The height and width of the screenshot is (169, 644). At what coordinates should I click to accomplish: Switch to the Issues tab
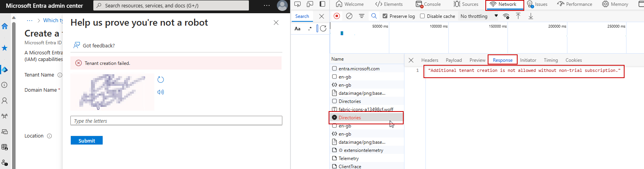coord(537,4)
